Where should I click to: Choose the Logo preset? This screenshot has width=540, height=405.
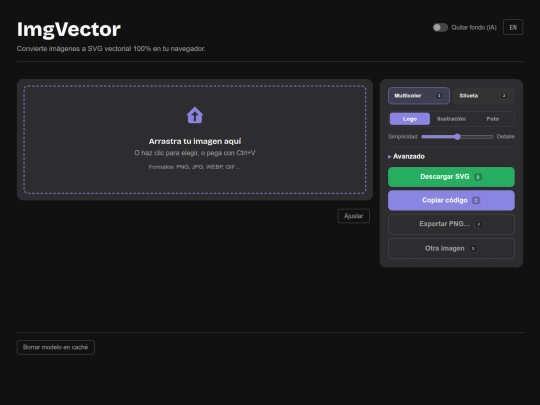click(410, 119)
